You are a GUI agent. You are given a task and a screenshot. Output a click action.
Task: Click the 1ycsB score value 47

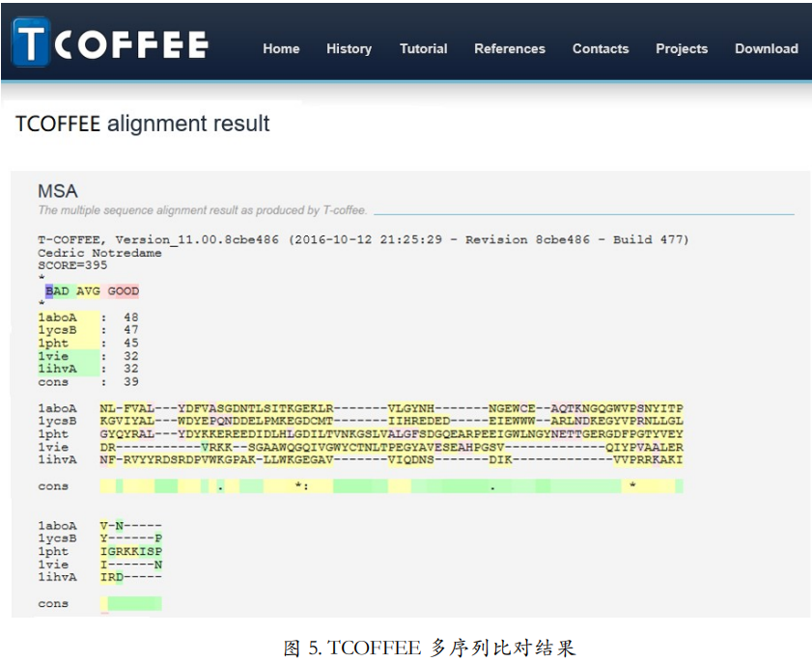tap(131, 330)
